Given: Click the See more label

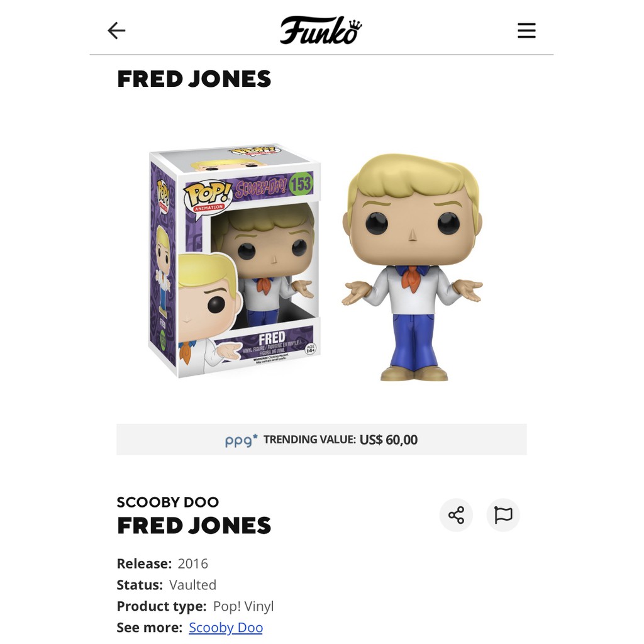Looking at the screenshot, I should [x=149, y=627].
